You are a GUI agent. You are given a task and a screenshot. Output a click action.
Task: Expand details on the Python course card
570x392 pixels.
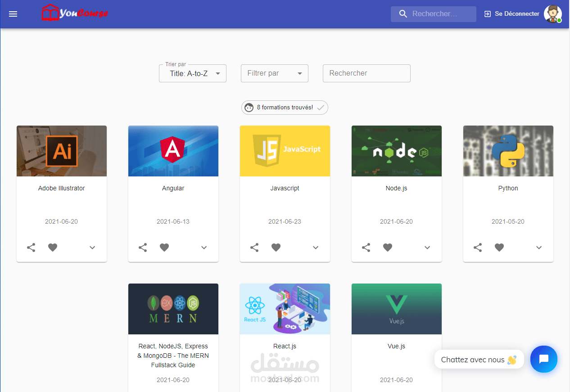538,248
